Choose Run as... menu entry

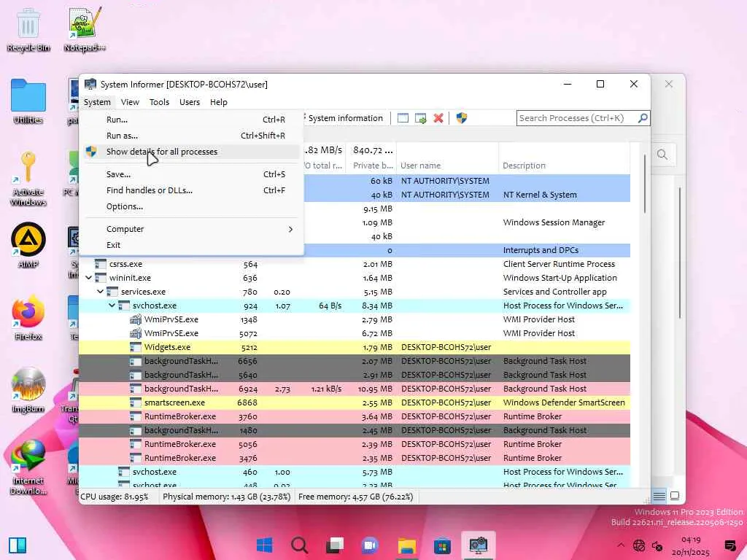point(192,136)
